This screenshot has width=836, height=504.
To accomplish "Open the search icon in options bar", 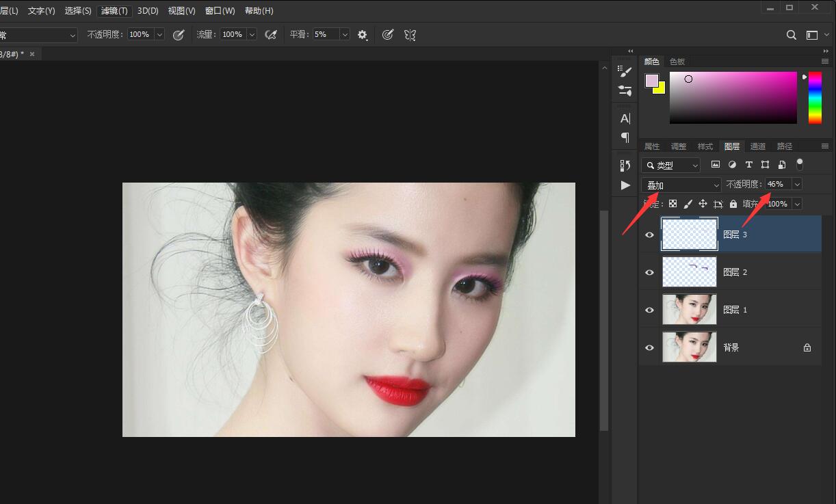I will pos(791,34).
